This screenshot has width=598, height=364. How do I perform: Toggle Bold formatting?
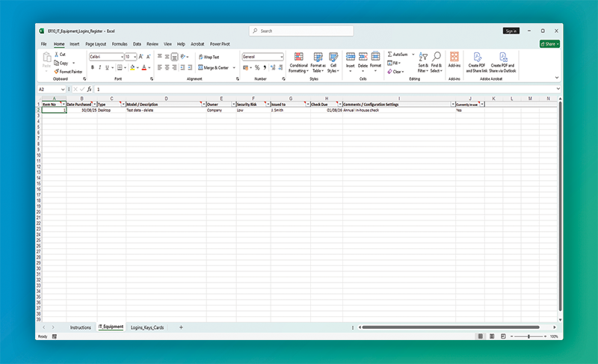[92, 67]
